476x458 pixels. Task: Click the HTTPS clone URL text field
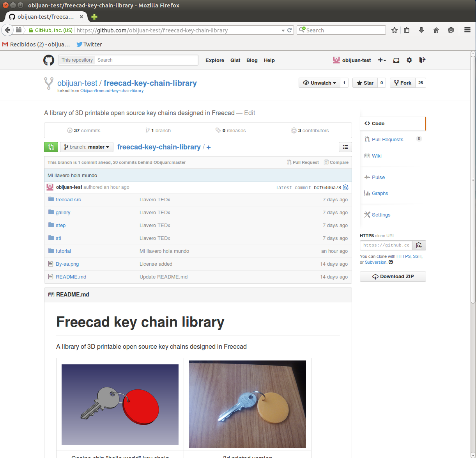[386, 245]
